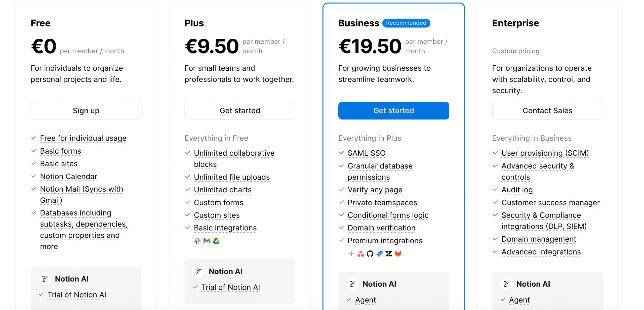The height and width of the screenshot is (310, 644).
Task: Click the Audit log feature link
Action: coord(517,190)
